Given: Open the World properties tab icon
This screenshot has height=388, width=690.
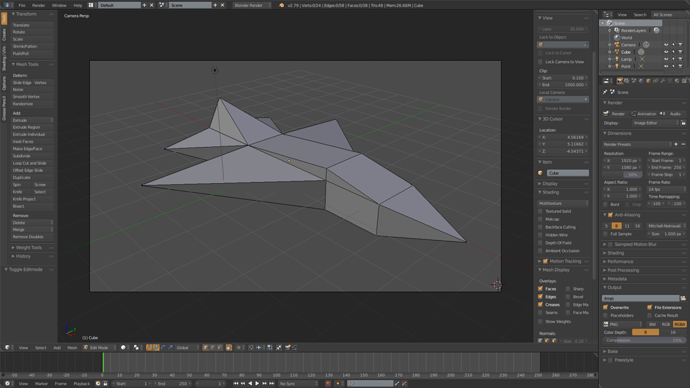Looking at the screenshot, I should pyautogui.click(x=641, y=81).
